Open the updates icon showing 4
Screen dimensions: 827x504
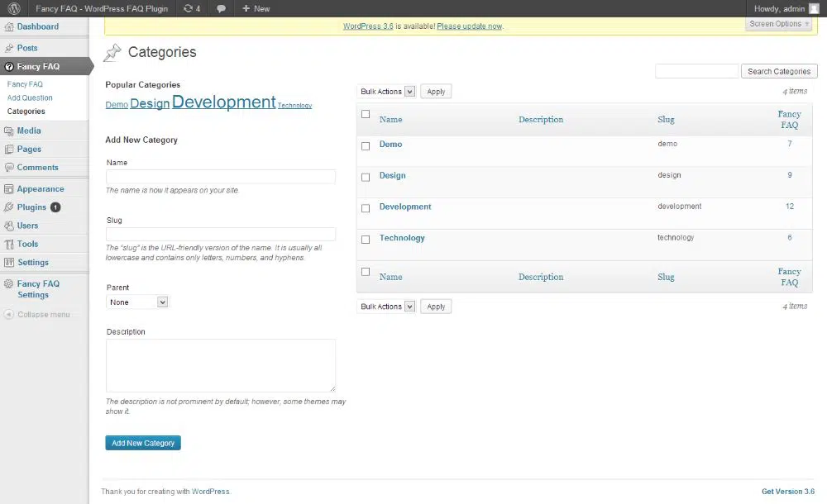(189, 8)
